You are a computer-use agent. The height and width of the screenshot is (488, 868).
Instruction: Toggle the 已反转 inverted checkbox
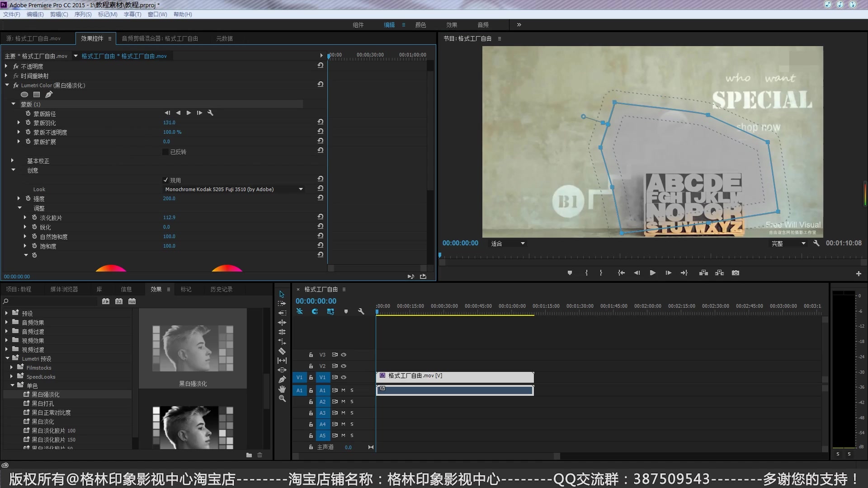(165, 152)
